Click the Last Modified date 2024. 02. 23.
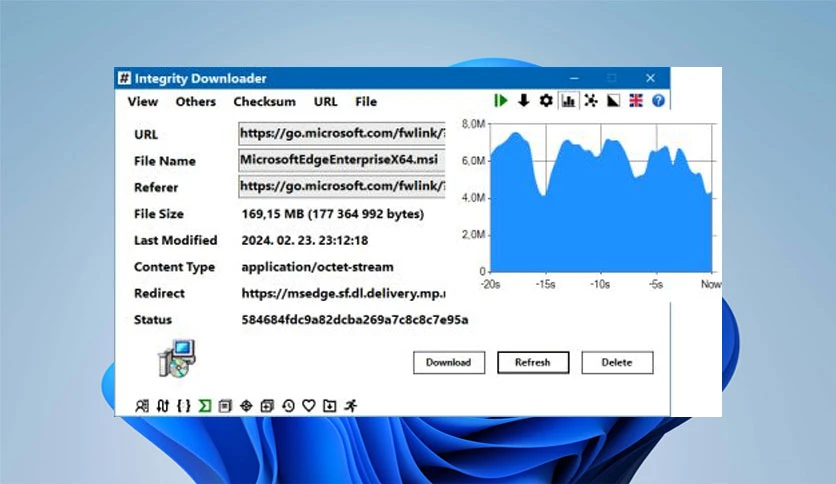Screen dimensions: 836x484 (x=304, y=240)
